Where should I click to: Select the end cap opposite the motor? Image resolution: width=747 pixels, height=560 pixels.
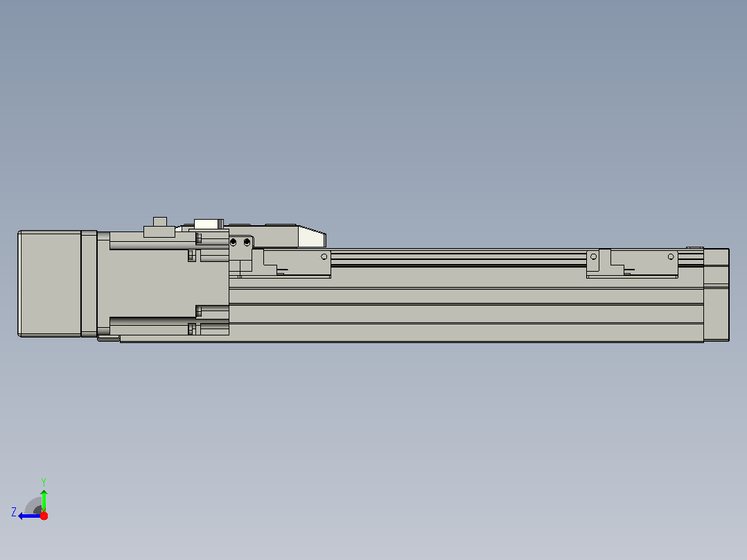tap(716, 295)
